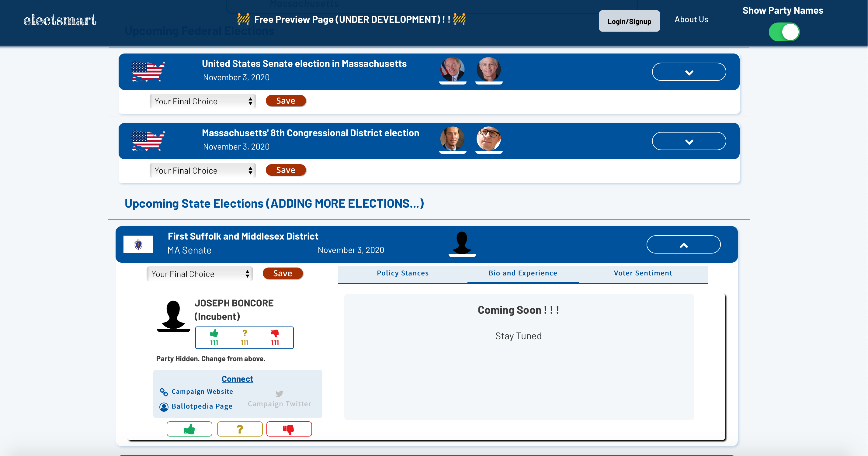Switch to the Policy Stances tab
Image resolution: width=868 pixels, height=456 pixels.
pyautogui.click(x=402, y=273)
